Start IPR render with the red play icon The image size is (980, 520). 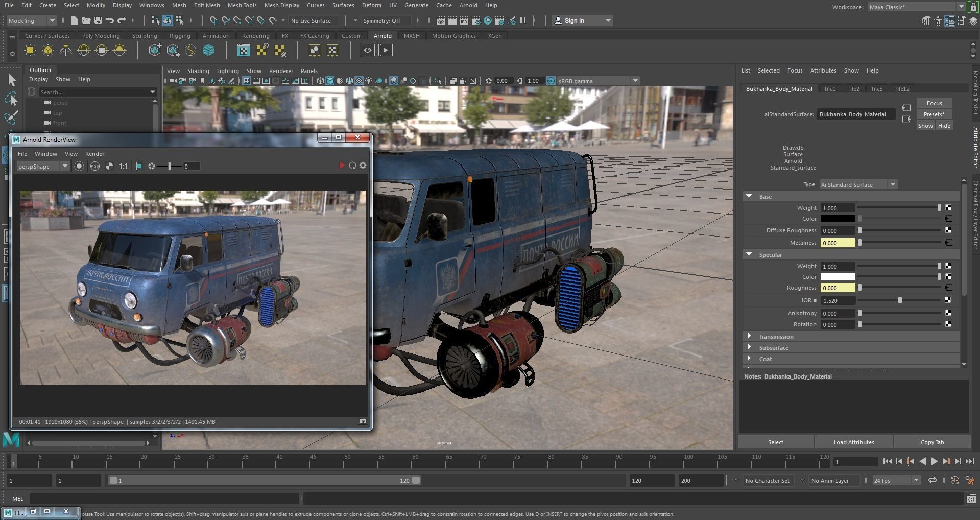coord(342,166)
